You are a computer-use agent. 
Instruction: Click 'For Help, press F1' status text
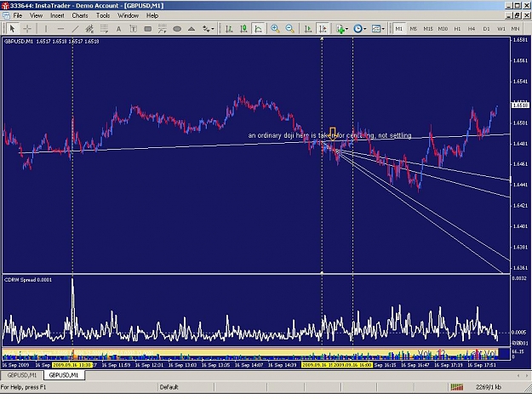(x=23, y=387)
